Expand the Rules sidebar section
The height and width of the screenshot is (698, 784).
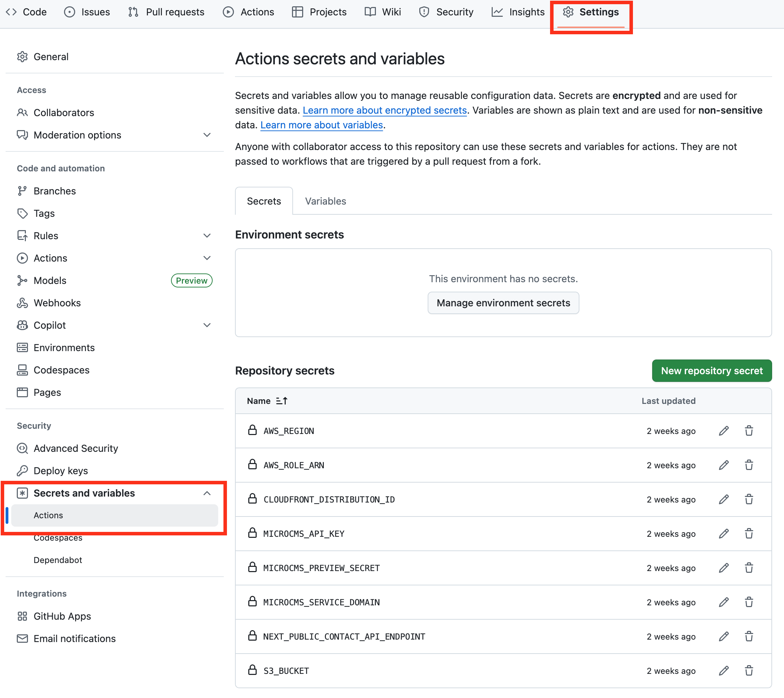click(x=207, y=235)
